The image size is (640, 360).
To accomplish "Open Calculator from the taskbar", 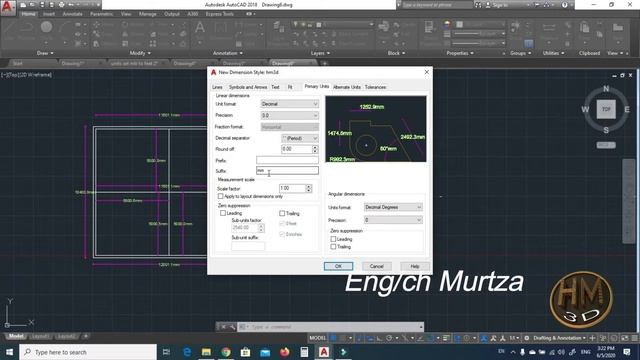I will click(304, 352).
